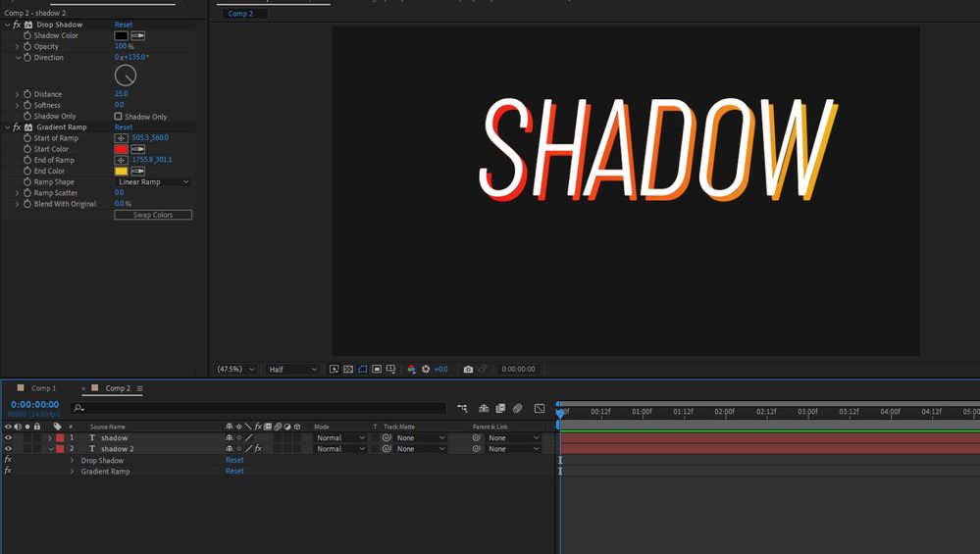
Task: Click the Start of Ramp point crosshair button
Action: click(x=122, y=138)
